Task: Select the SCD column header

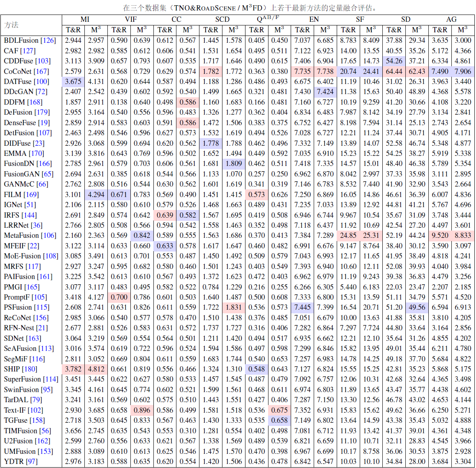Action: (222, 19)
